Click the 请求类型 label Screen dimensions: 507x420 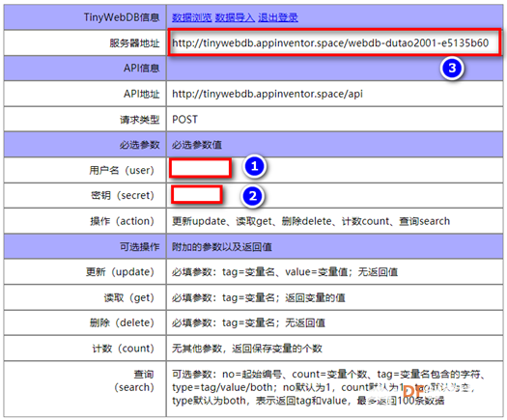(140, 120)
